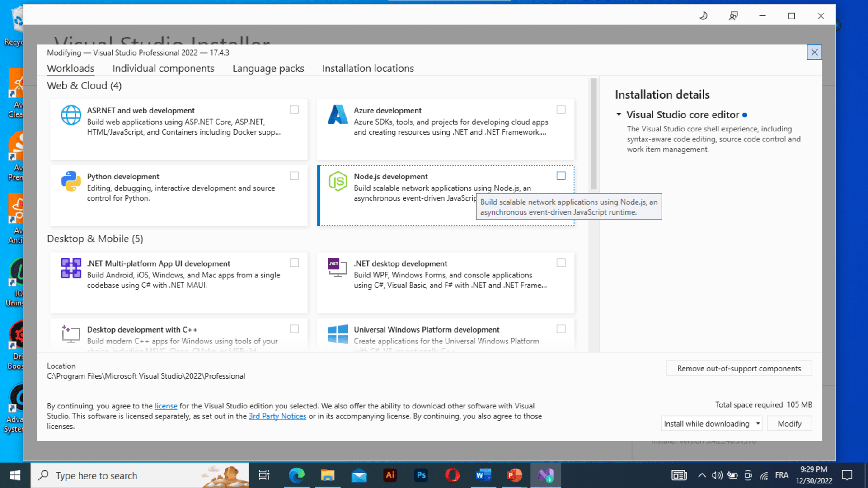868x488 pixels.
Task: Check Python development workload
Action: [x=294, y=176]
